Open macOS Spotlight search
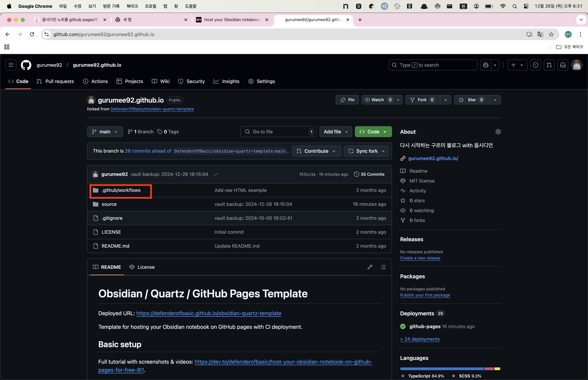Viewport: 588px width, 380px height. pyautogui.click(x=514, y=6)
